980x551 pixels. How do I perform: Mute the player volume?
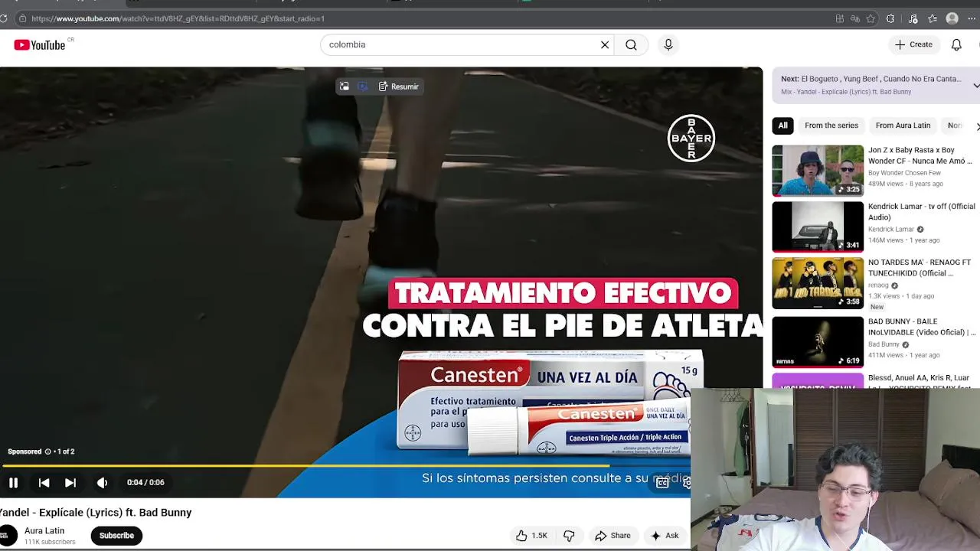(x=102, y=483)
